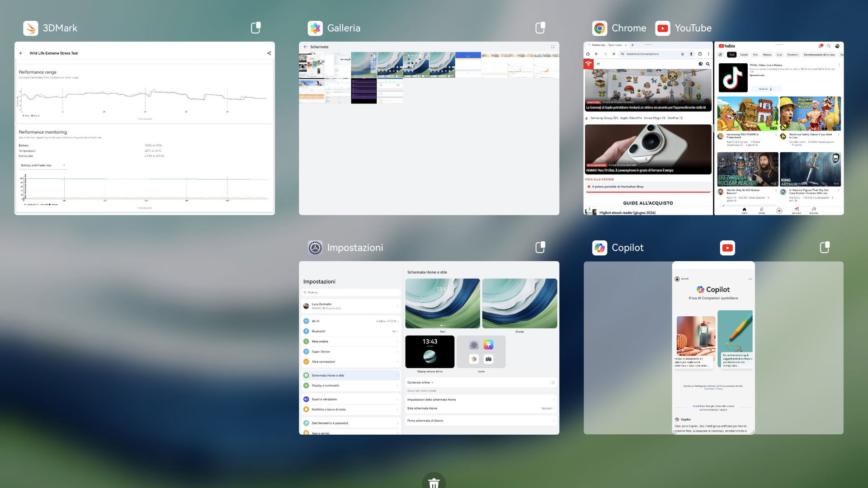Open Chrome's three-dot overflow menu
Viewport: 868px width, 488px height.
coord(708,54)
